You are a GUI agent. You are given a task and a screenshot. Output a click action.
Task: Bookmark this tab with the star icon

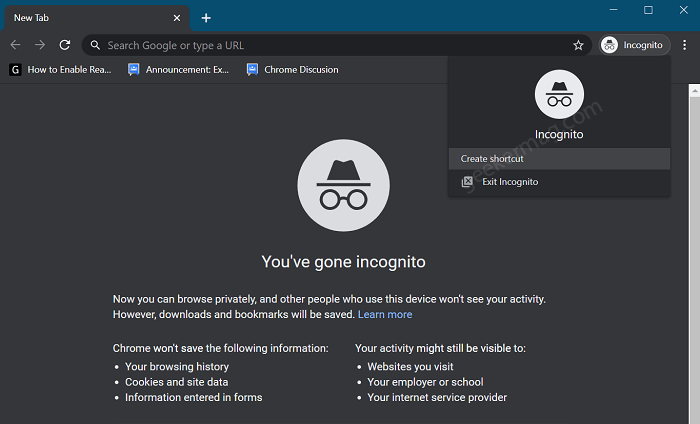click(578, 45)
